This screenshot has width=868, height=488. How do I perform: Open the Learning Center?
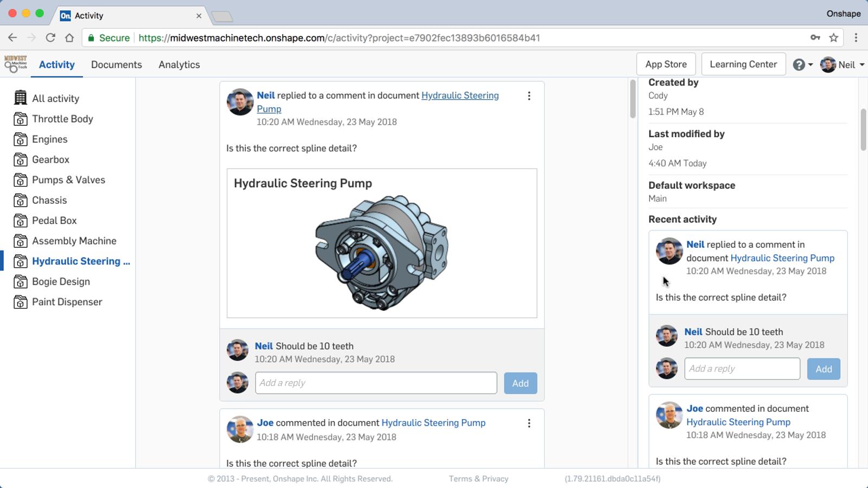coord(743,64)
